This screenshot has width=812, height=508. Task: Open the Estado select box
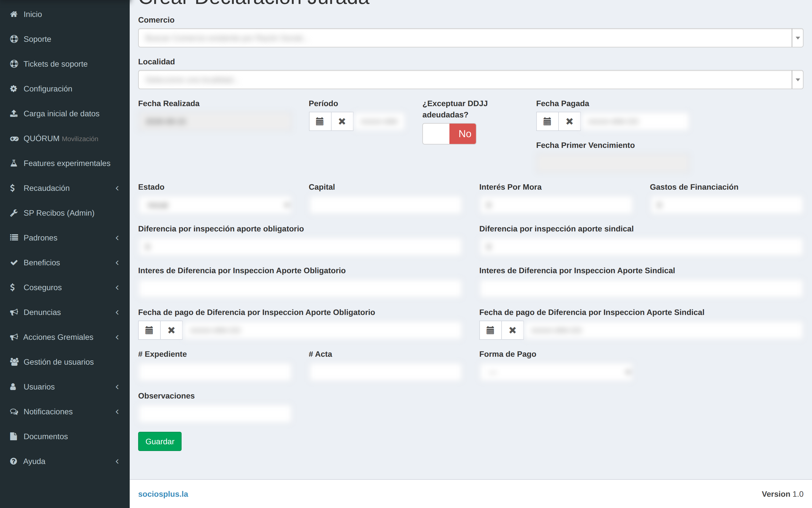pyautogui.click(x=215, y=205)
